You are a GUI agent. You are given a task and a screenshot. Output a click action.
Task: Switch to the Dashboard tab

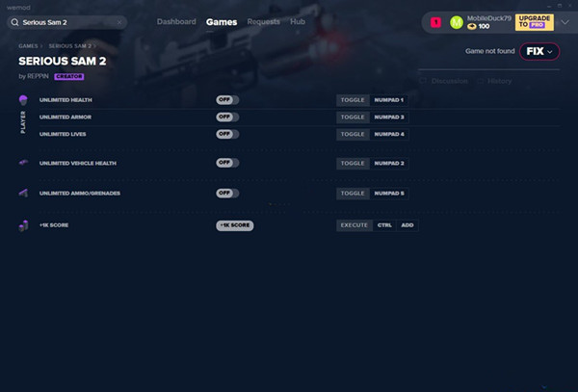tap(176, 22)
